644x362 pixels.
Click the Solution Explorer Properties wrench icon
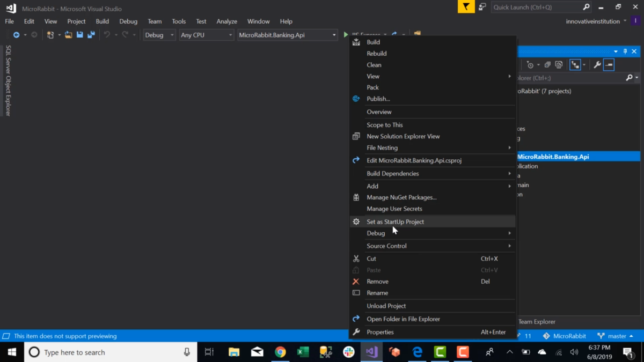click(597, 65)
